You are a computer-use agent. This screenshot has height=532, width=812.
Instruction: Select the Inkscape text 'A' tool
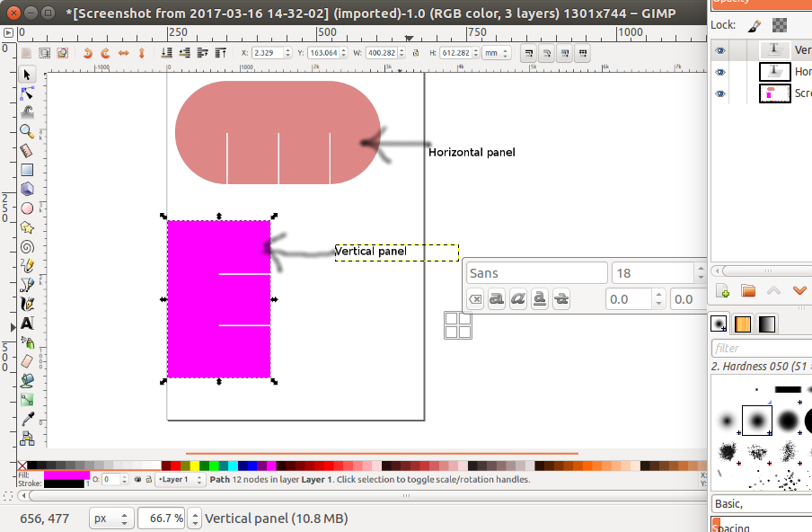[27, 324]
